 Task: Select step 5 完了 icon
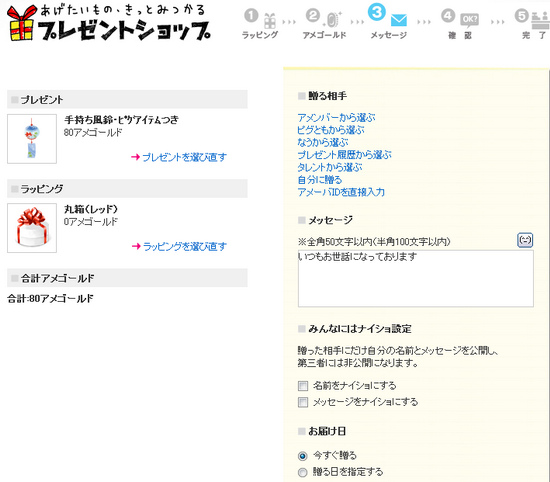(541, 20)
